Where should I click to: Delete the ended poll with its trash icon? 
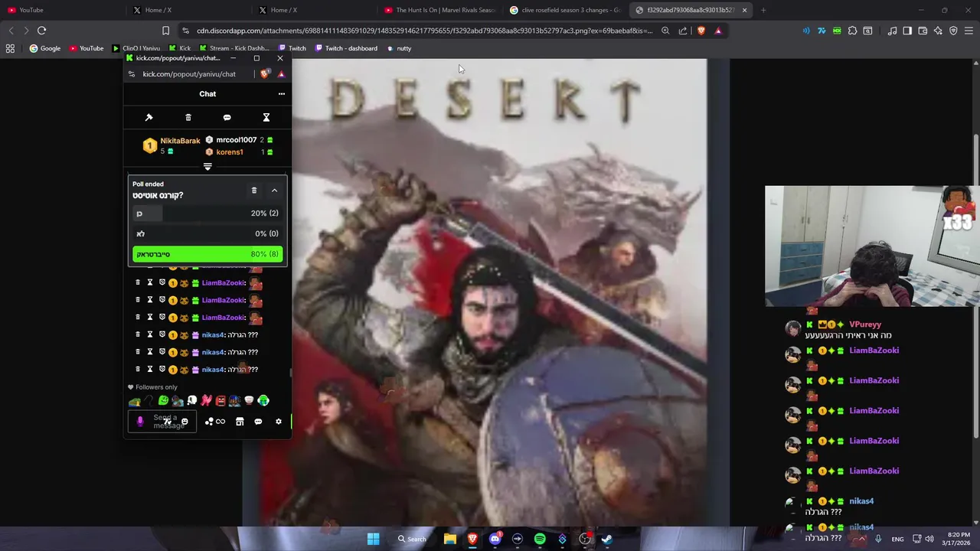point(254,190)
